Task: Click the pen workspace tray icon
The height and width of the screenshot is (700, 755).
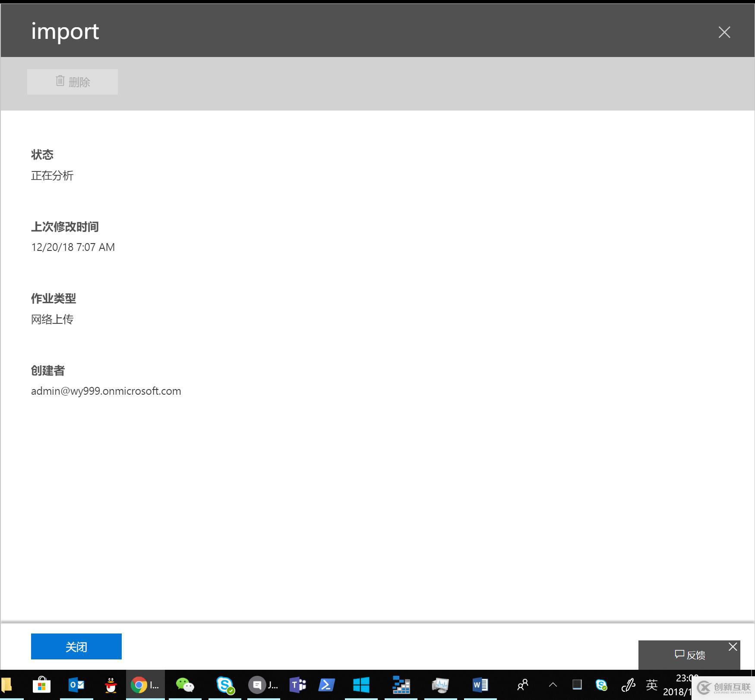Action: pos(628,685)
